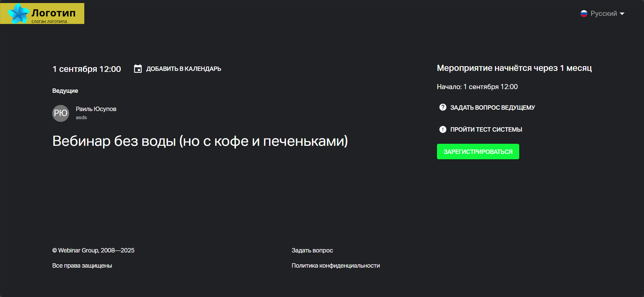644x297 pixels.
Task: Click the exclamation mark icon
Action: pyautogui.click(x=443, y=129)
